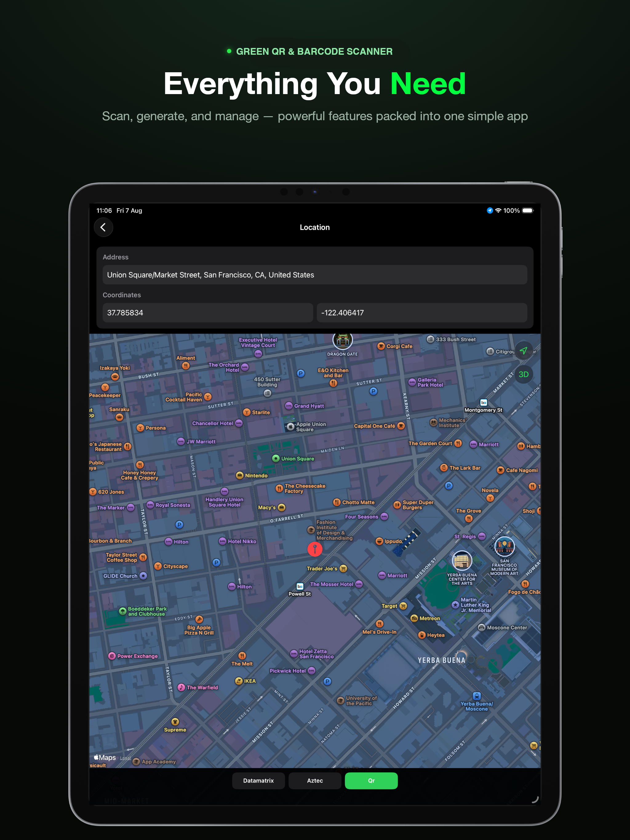630x840 pixels.
Task: Center map on current location arrow
Action: tap(524, 351)
